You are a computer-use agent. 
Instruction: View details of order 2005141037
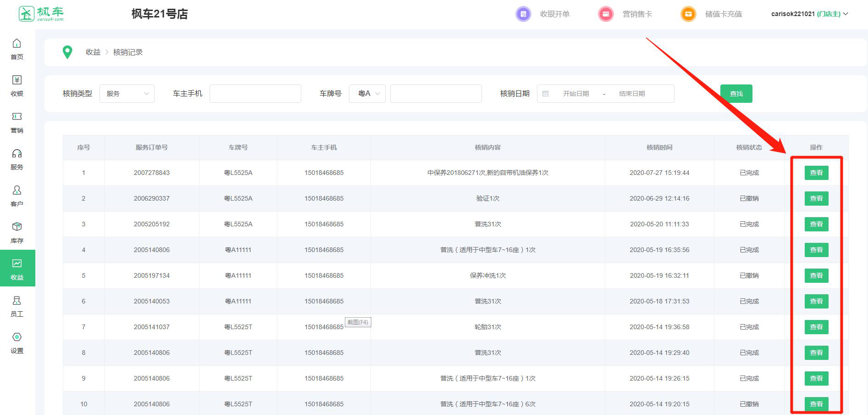pos(817,327)
